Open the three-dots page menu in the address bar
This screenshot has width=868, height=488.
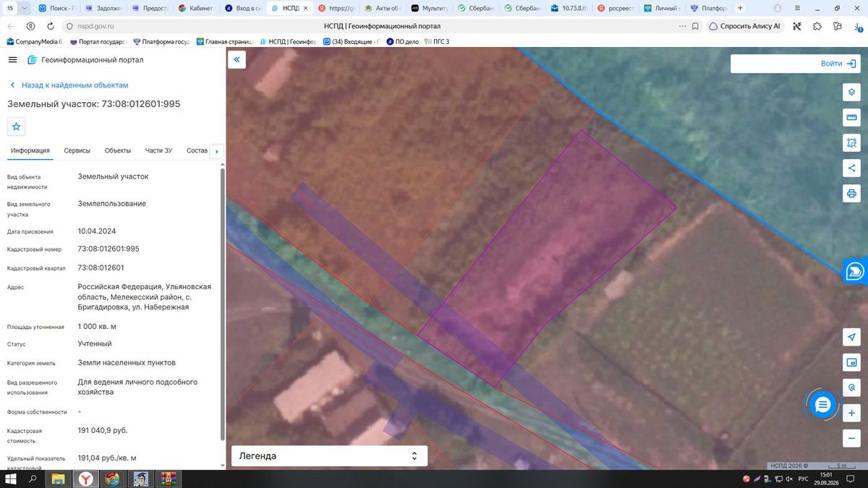(x=682, y=25)
